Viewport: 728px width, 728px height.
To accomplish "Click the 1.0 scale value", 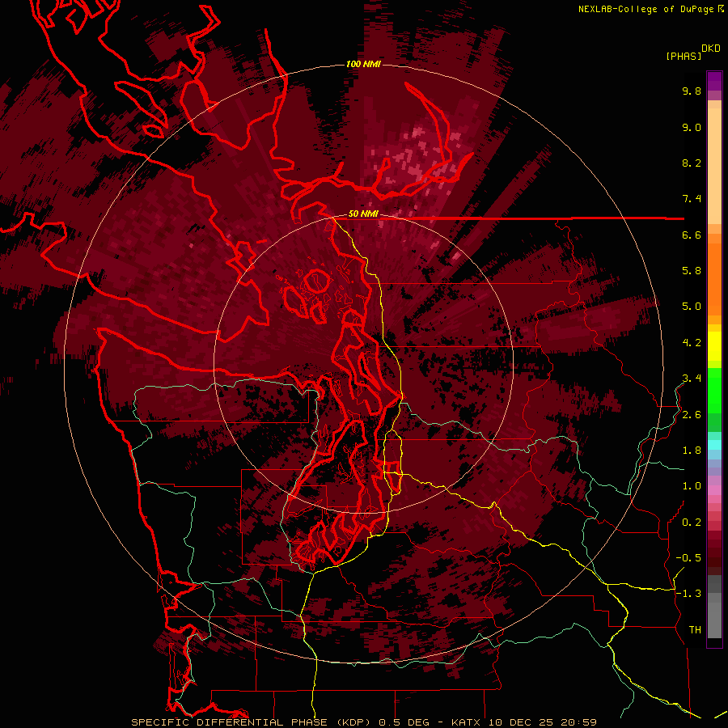I will tap(692, 486).
